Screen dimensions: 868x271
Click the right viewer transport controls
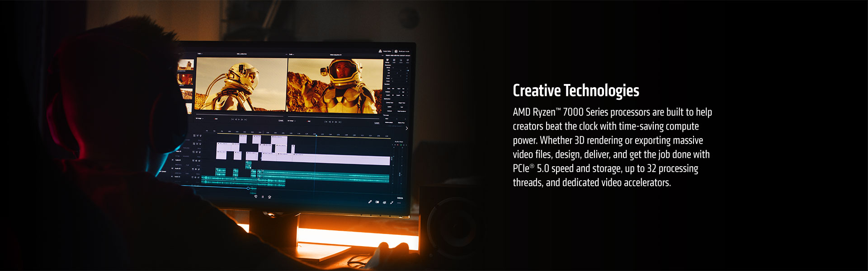(x=333, y=121)
